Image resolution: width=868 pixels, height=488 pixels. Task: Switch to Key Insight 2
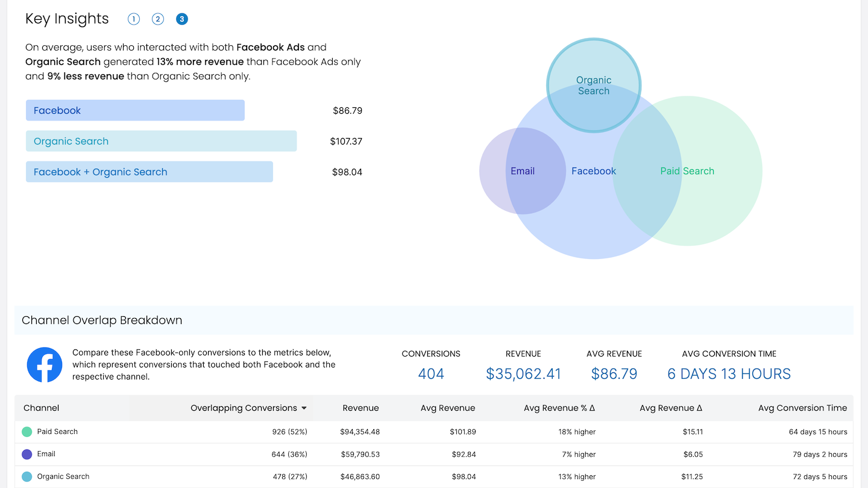tap(158, 19)
